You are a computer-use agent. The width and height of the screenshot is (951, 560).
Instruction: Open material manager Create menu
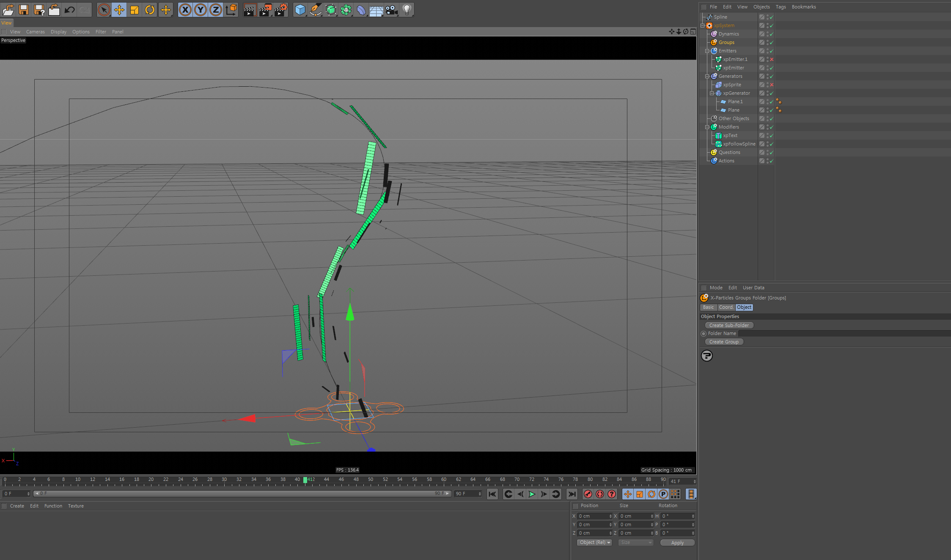point(17,506)
